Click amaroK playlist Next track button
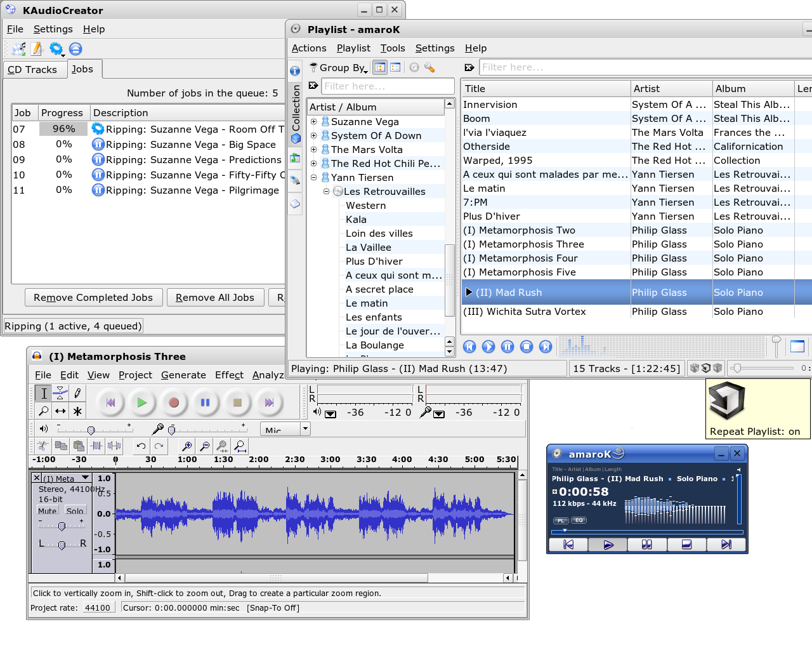Screen dimensions: 812x650 tap(546, 347)
